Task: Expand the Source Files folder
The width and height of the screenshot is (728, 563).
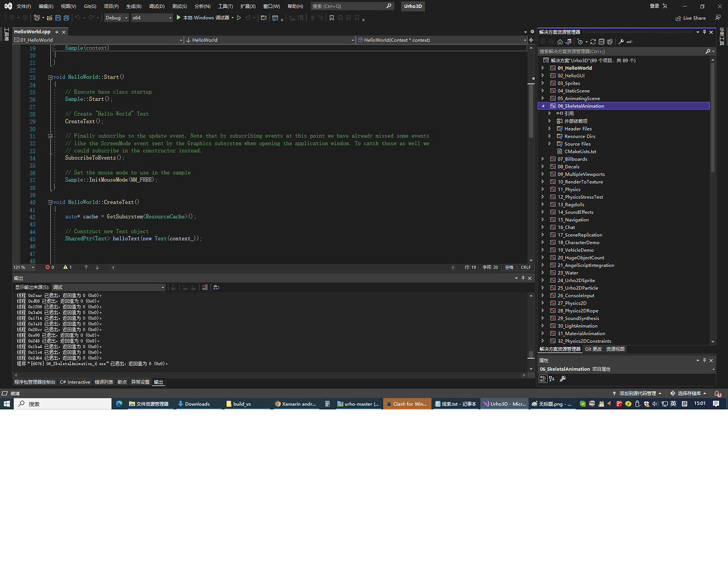Action: tap(550, 144)
